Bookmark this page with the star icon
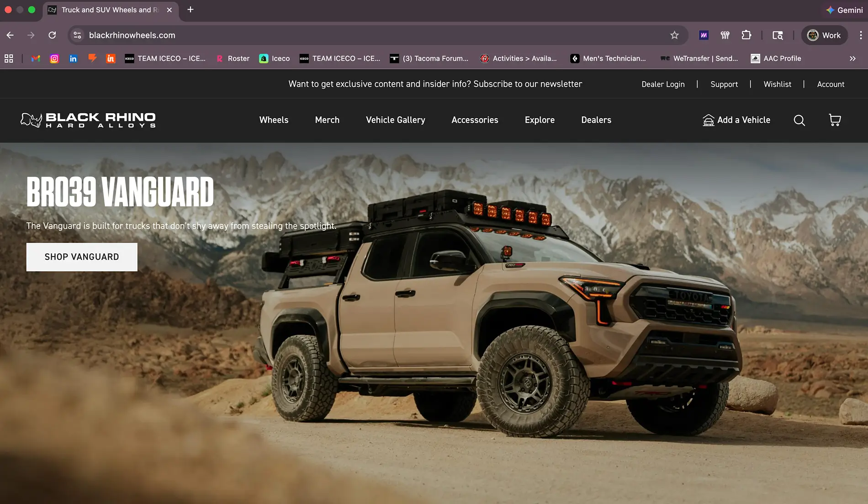 pyautogui.click(x=674, y=35)
